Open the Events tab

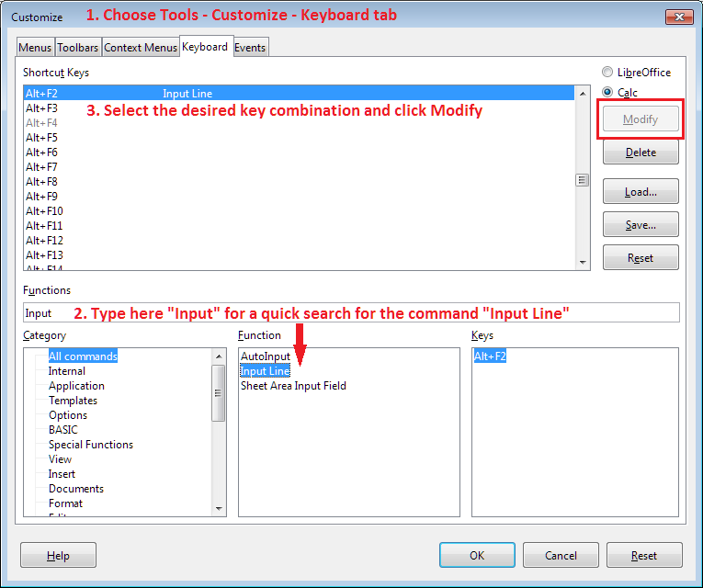(250, 48)
